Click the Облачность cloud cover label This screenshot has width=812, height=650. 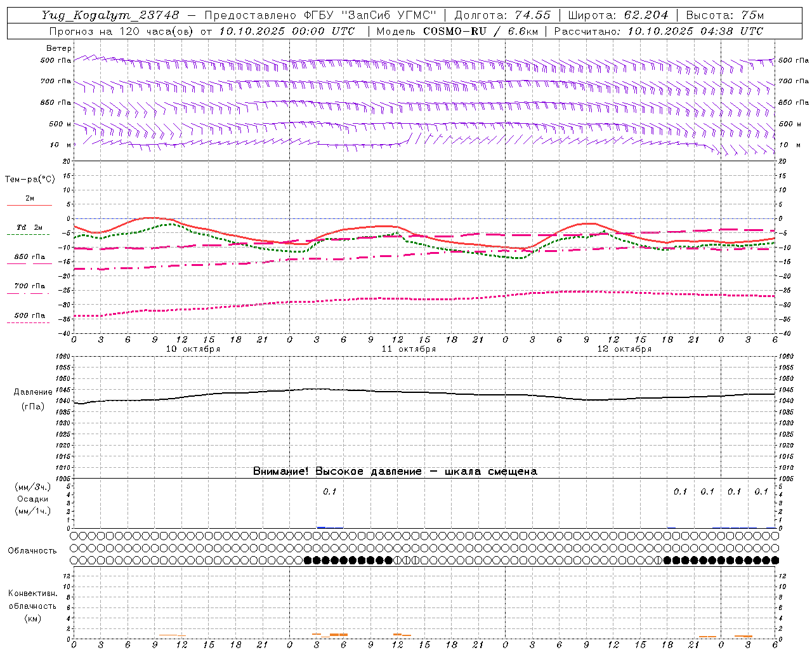click(32, 551)
